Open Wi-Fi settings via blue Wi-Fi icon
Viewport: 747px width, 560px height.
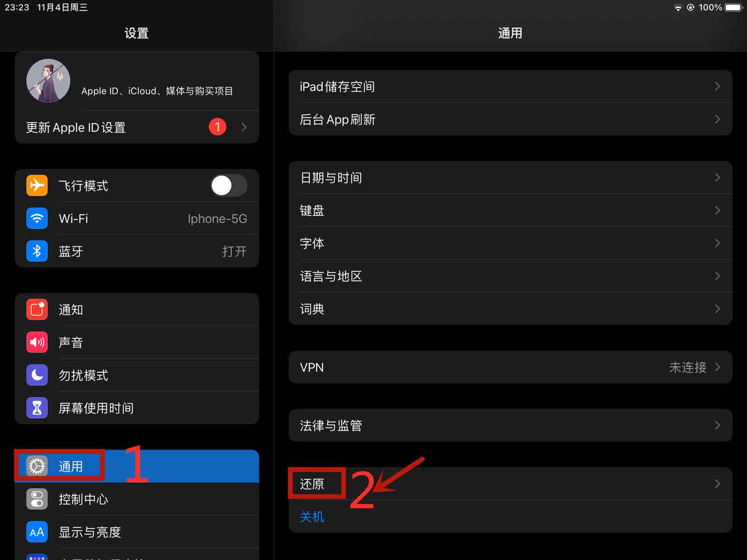point(37,219)
